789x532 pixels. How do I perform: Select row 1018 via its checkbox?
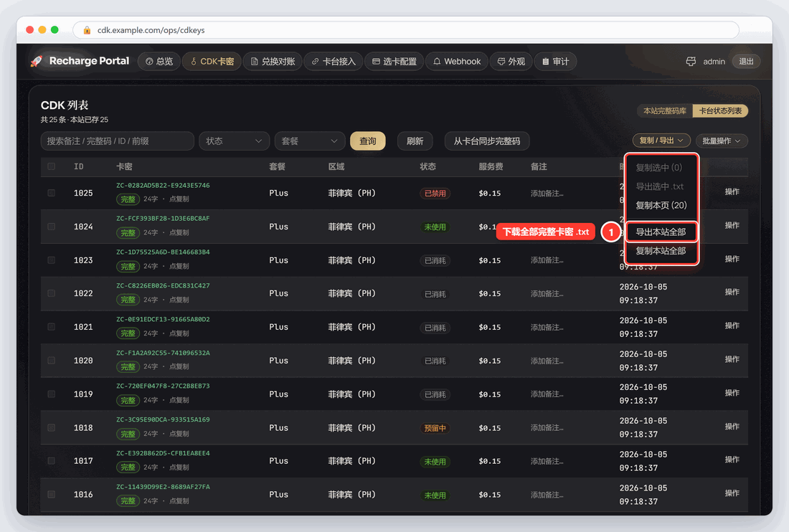click(52, 427)
